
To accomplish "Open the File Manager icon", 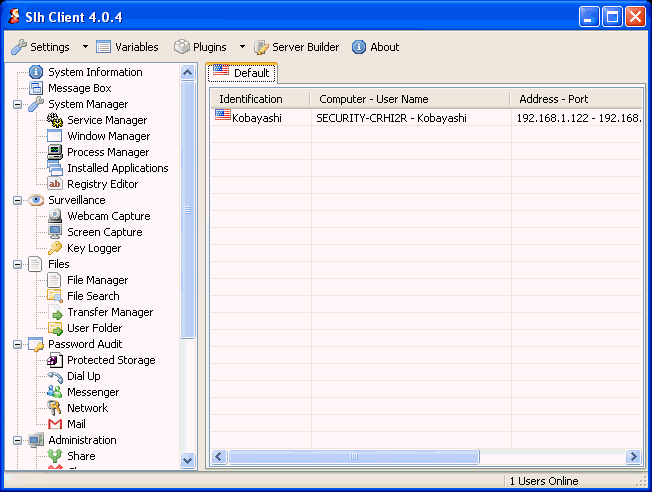I will click(55, 280).
